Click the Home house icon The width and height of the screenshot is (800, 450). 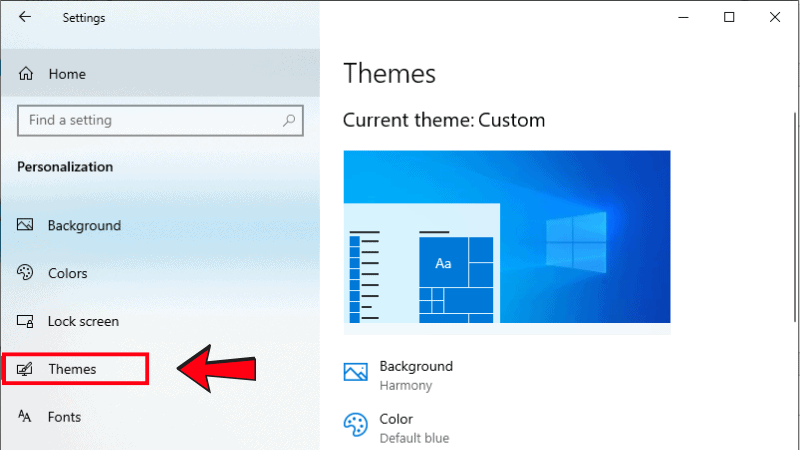click(27, 74)
